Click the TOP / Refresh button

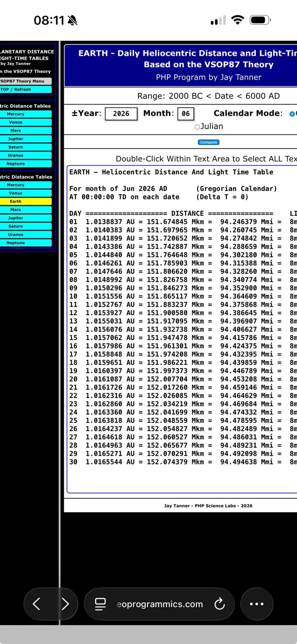pos(25,90)
